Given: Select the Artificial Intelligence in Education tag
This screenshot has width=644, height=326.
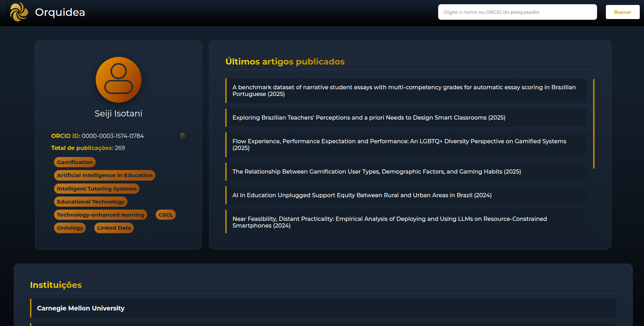Looking at the screenshot, I should point(105,175).
